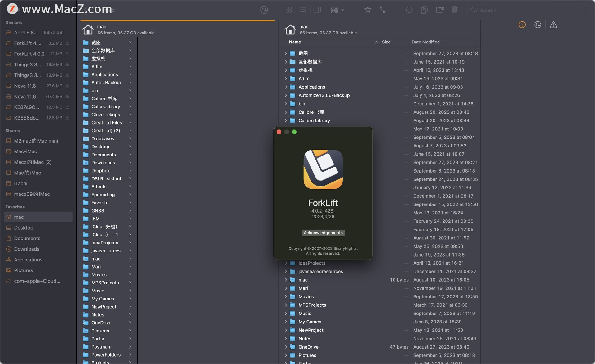Select MPSProjects in right pane
Screen dimensions: 595x364
click(x=380, y=305)
